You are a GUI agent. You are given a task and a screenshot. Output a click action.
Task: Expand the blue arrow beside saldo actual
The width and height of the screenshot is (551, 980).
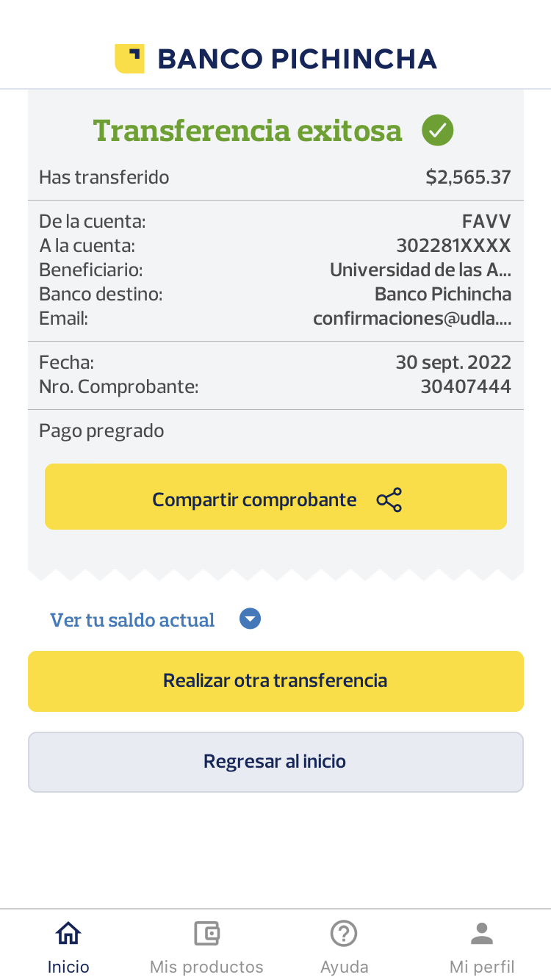[x=251, y=619]
